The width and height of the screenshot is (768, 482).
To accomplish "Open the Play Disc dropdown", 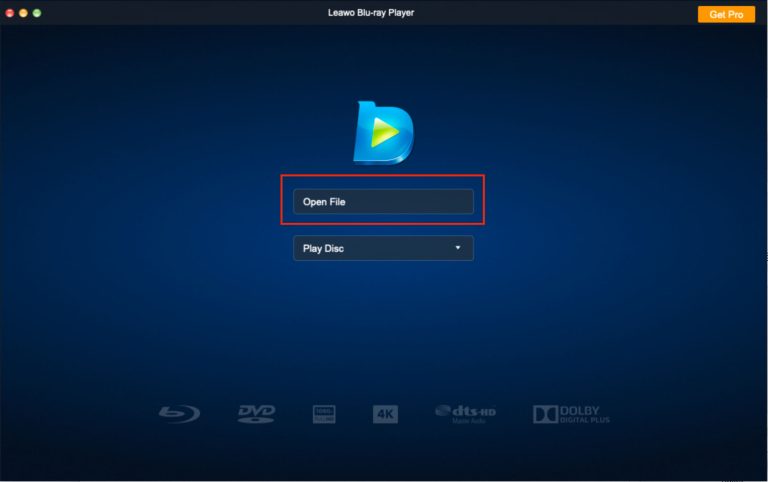I will tap(383, 248).
